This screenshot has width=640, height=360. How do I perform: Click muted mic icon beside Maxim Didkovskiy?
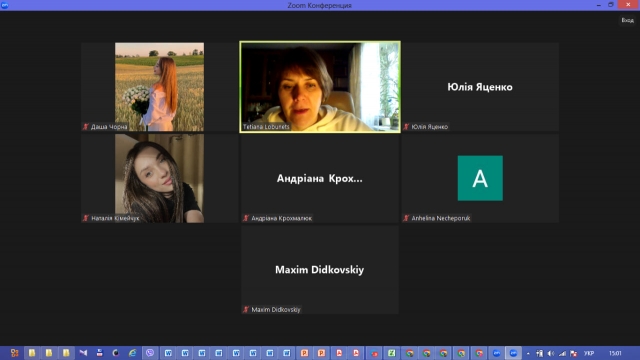point(246,309)
